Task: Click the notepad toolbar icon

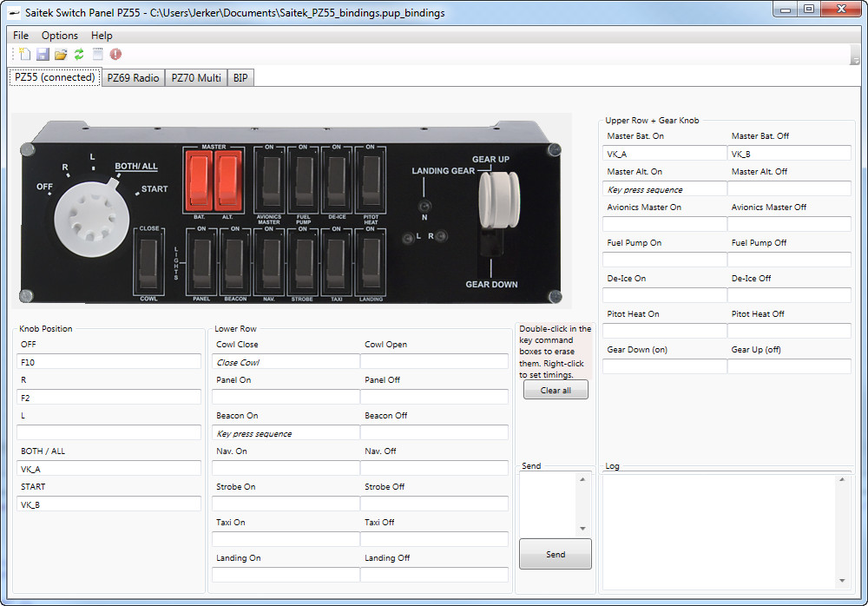Action: point(97,54)
